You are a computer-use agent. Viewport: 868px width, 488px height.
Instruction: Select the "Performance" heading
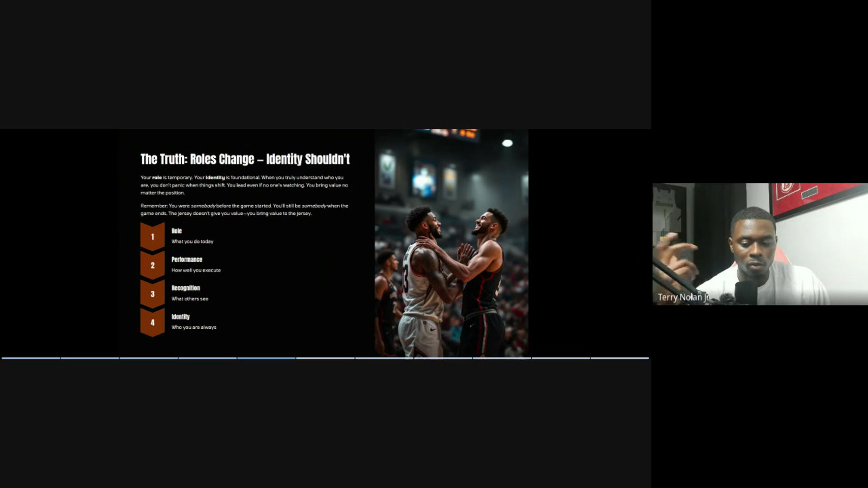click(x=187, y=259)
